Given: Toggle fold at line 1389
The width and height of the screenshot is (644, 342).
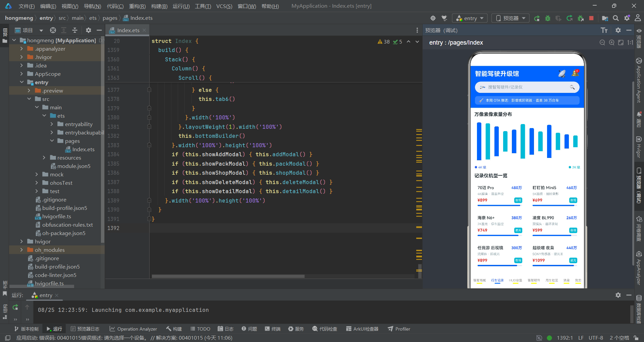Looking at the screenshot, I should tap(149, 201).
